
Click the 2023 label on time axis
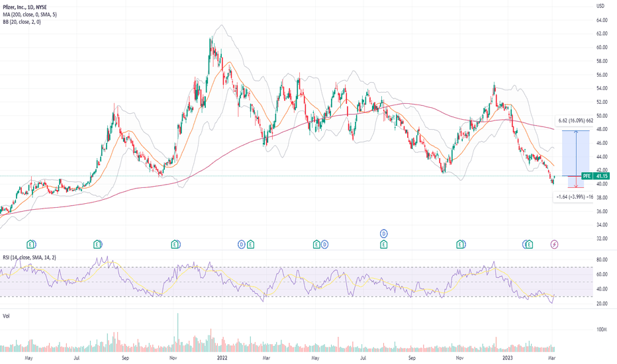pos(508,357)
